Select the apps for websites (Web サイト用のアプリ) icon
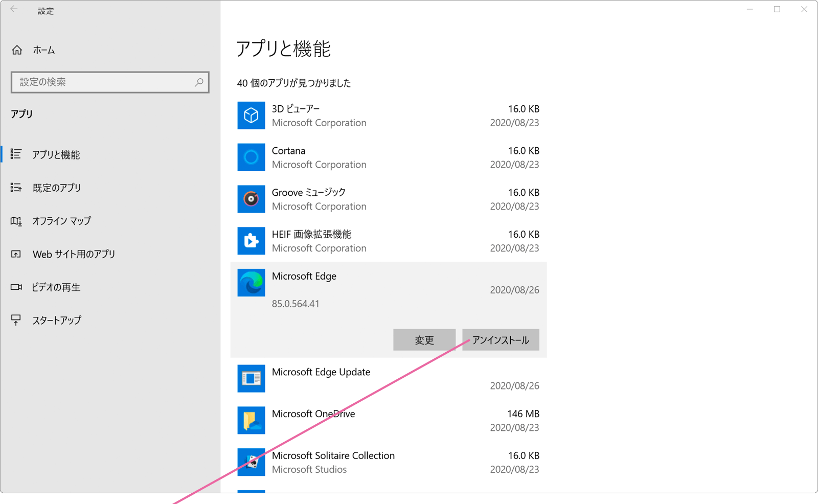The image size is (818, 504). coord(16,254)
